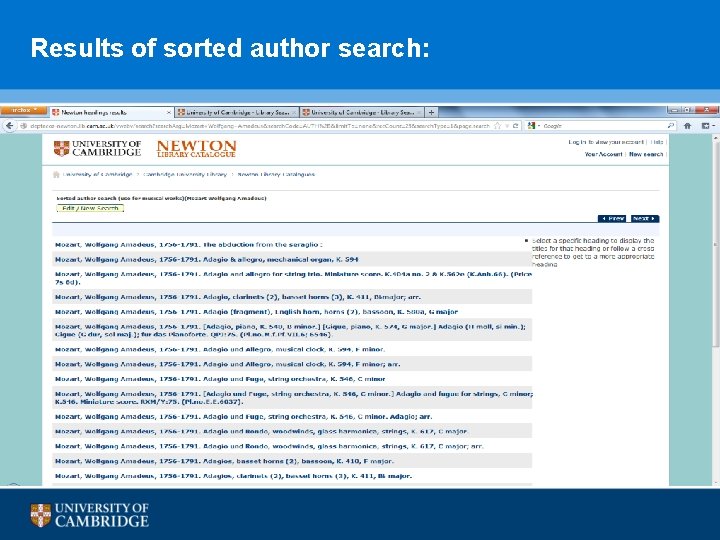The width and height of the screenshot is (720, 540).
Task: Open University of Cambridge breadcrumb link
Action: [97, 174]
